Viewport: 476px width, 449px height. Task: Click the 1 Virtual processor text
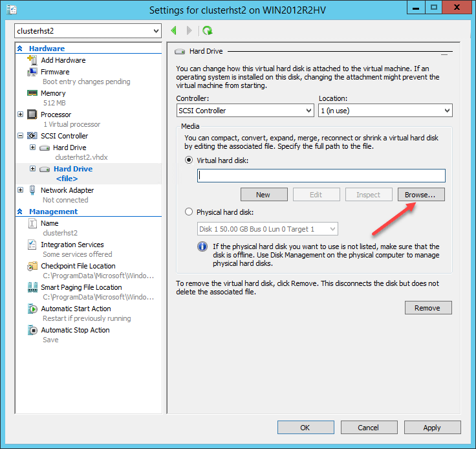(x=72, y=124)
